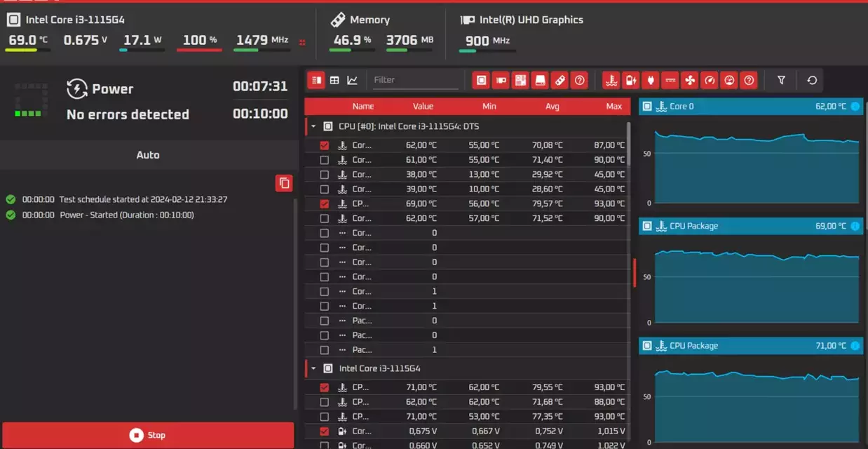Check the sensor row showing 39,00 °C
Screen dimensions: 868x449
point(324,189)
